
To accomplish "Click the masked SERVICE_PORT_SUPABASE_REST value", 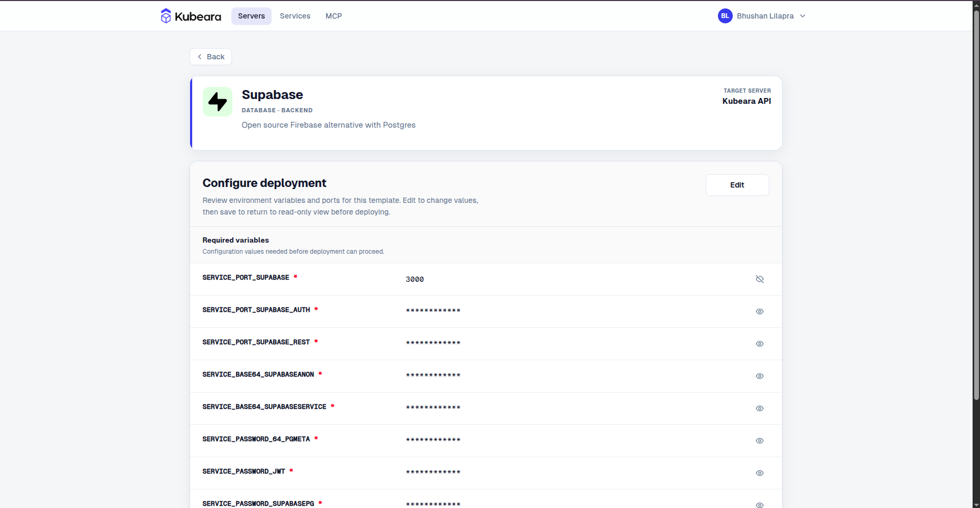I will pos(433,343).
